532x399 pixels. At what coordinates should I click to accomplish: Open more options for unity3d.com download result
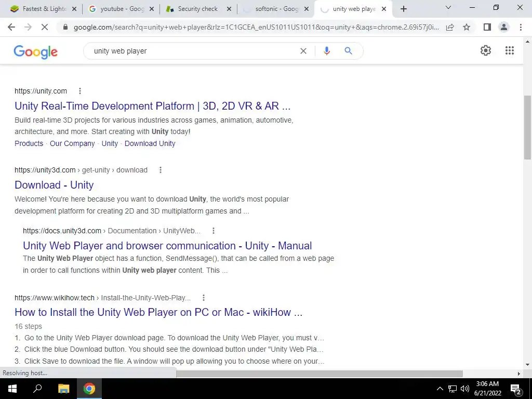click(161, 170)
